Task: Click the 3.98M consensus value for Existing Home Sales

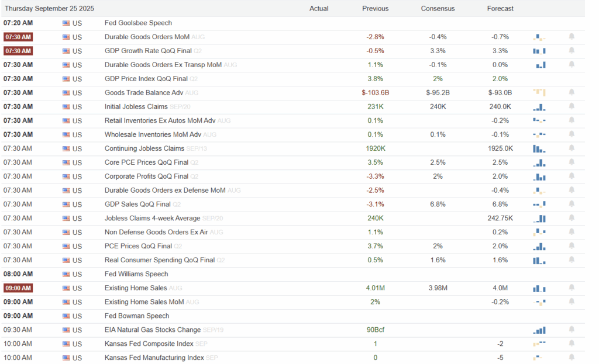Action: pos(438,288)
